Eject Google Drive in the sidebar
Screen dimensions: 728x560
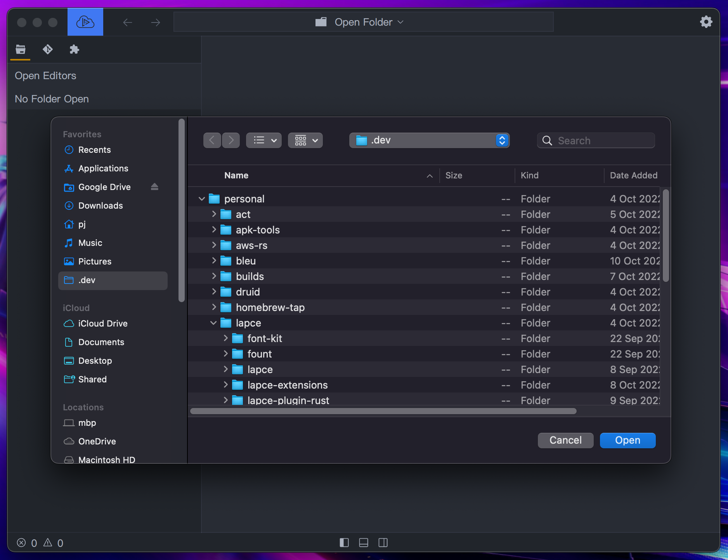click(154, 187)
